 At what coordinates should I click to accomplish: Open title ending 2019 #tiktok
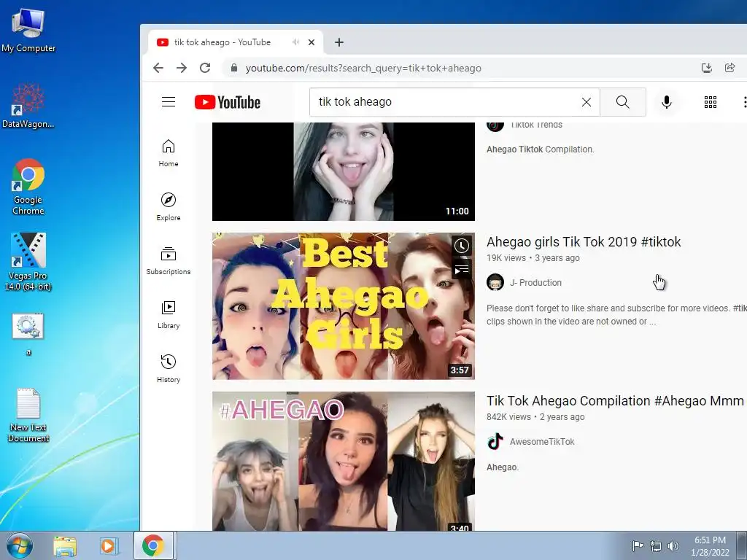[x=583, y=242]
